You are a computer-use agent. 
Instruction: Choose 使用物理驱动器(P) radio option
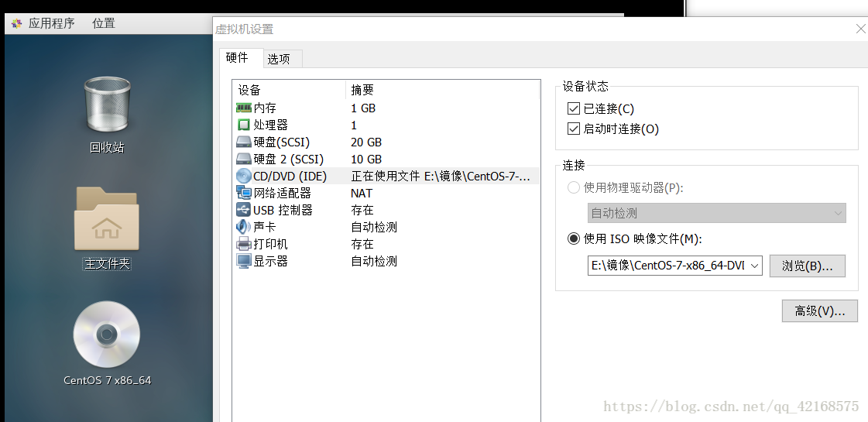574,187
